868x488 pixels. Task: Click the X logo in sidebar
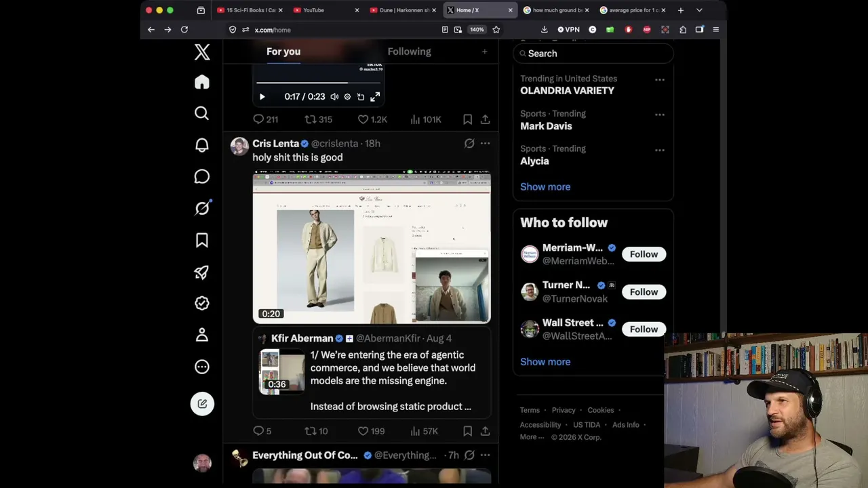click(x=202, y=52)
